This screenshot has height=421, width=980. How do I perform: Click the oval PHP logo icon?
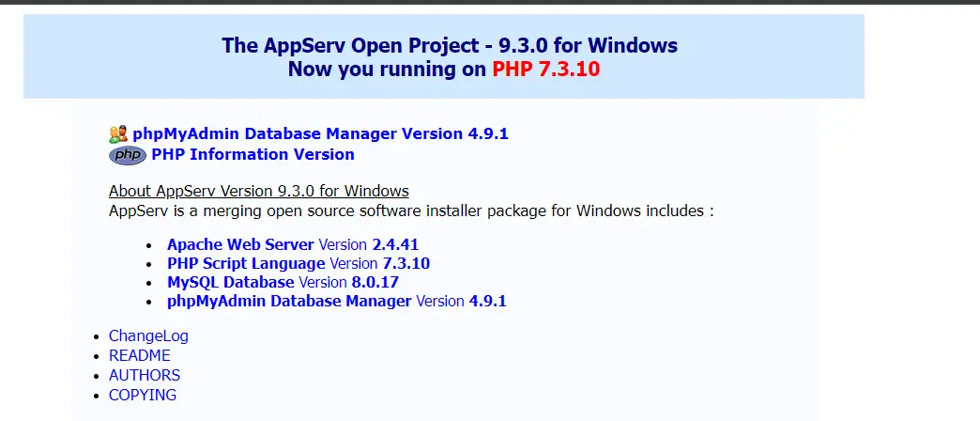tap(128, 154)
